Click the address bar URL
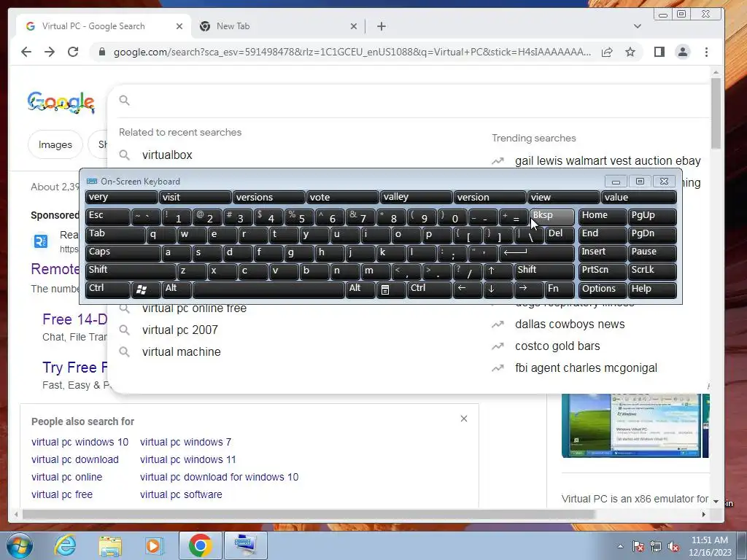This screenshot has width=747, height=560. 352,52
